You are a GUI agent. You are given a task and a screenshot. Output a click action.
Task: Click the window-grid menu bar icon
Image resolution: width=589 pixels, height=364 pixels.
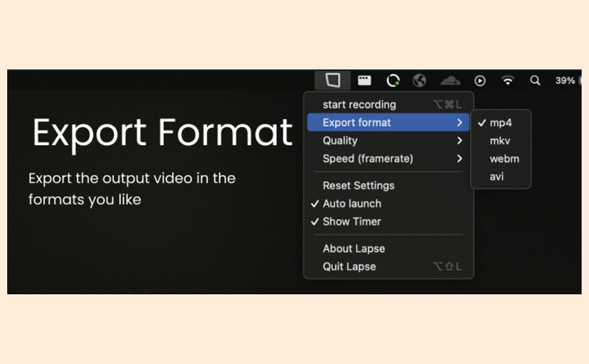[x=364, y=80]
